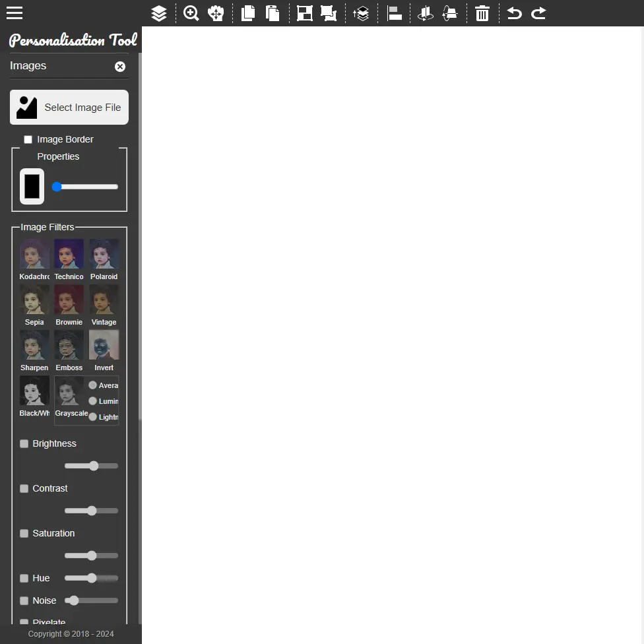
Task: Select the Zoom magnifier tool
Action: point(191,13)
